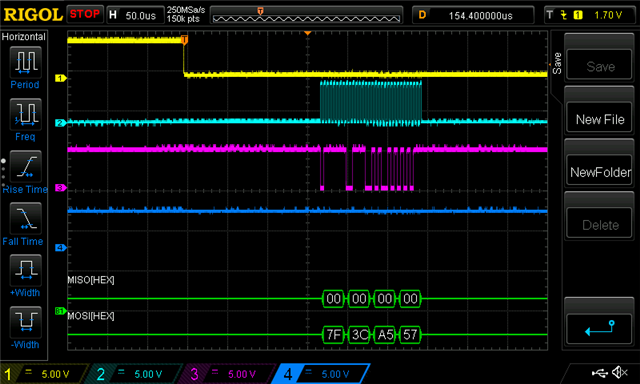Click the green B1 decode bus marker

click(x=60, y=311)
